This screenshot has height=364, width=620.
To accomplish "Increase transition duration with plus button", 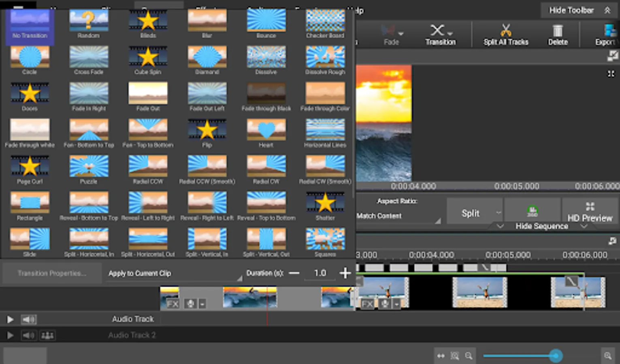I will (x=345, y=273).
